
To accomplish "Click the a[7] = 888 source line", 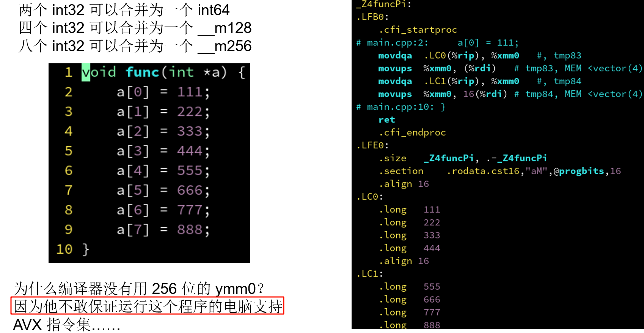I will tap(163, 230).
